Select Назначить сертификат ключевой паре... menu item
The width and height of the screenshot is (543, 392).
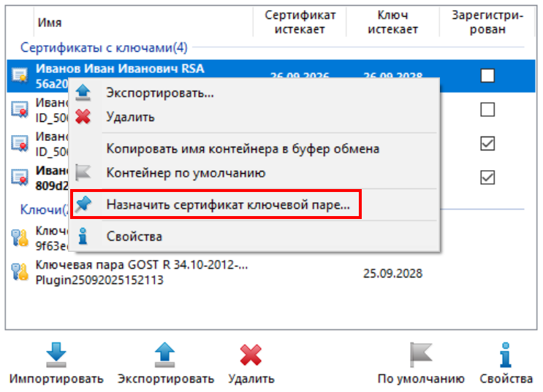click(228, 205)
